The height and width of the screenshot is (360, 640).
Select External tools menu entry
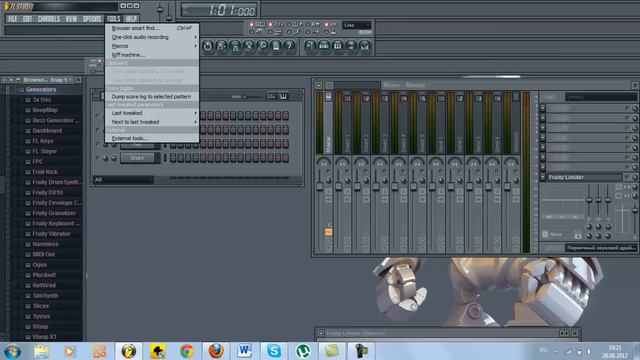pos(152,138)
